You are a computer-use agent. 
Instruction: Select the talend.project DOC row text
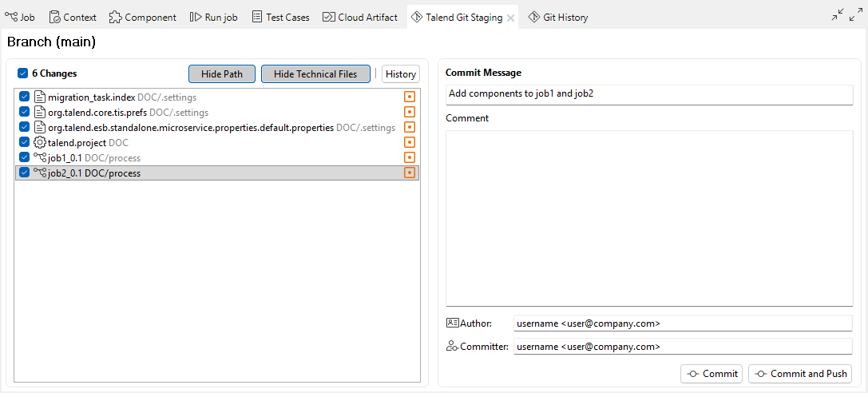point(89,142)
